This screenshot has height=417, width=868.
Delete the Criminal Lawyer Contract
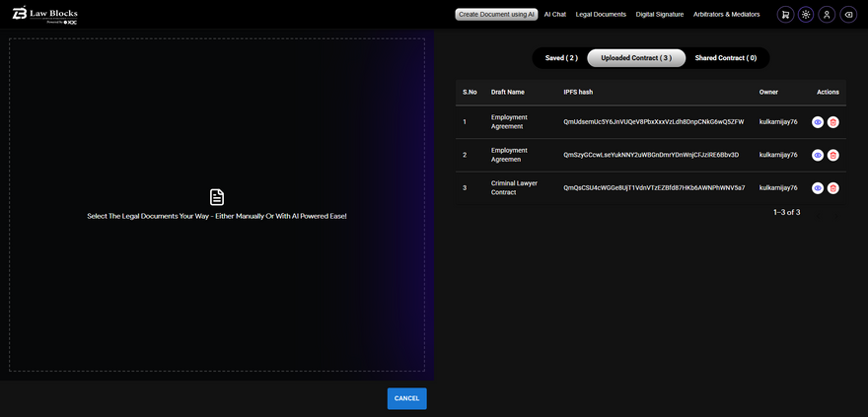coord(833,188)
